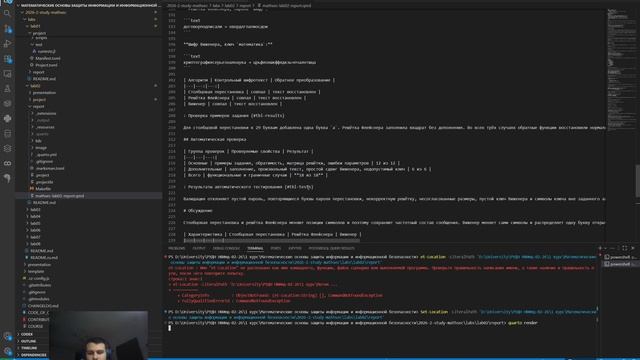The width and height of the screenshot is (640, 360).
Task: Open CHANGELOG.md file
Action: (x=43, y=306)
